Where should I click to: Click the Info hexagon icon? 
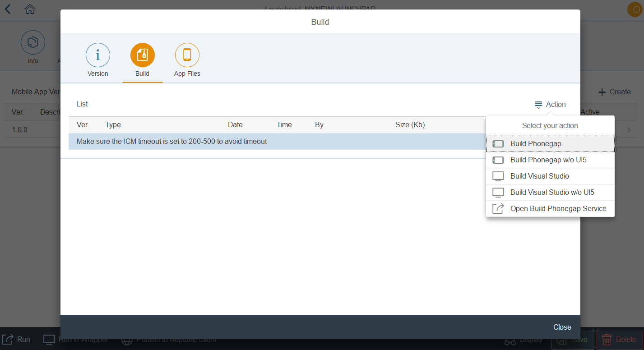pyautogui.click(x=32, y=43)
